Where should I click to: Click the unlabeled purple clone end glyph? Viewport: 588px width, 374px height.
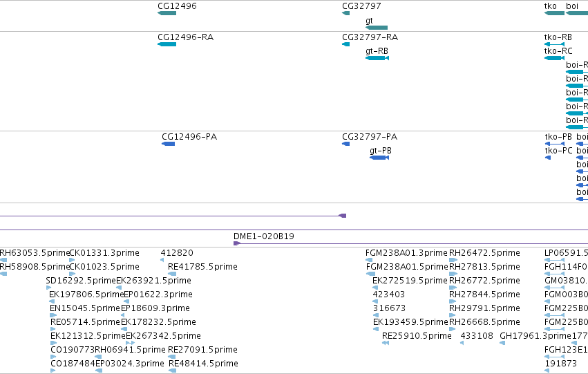tap(343, 216)
